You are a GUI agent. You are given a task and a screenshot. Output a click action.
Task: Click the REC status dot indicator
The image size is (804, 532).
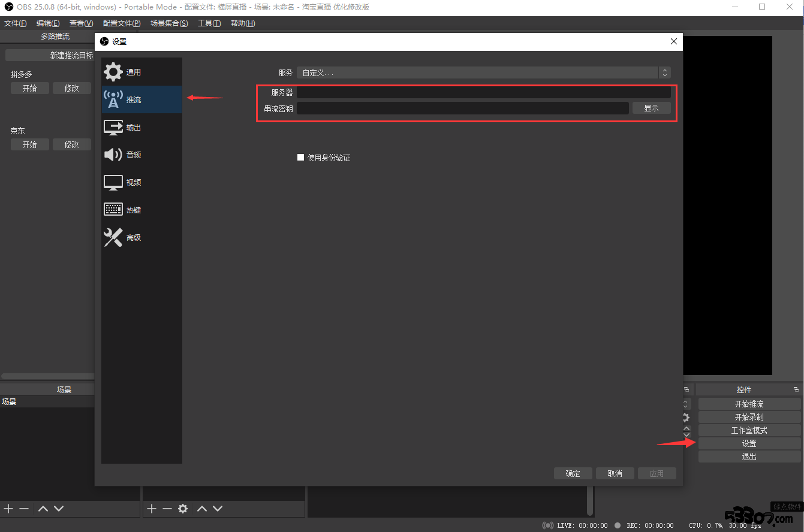click(618, 525)
